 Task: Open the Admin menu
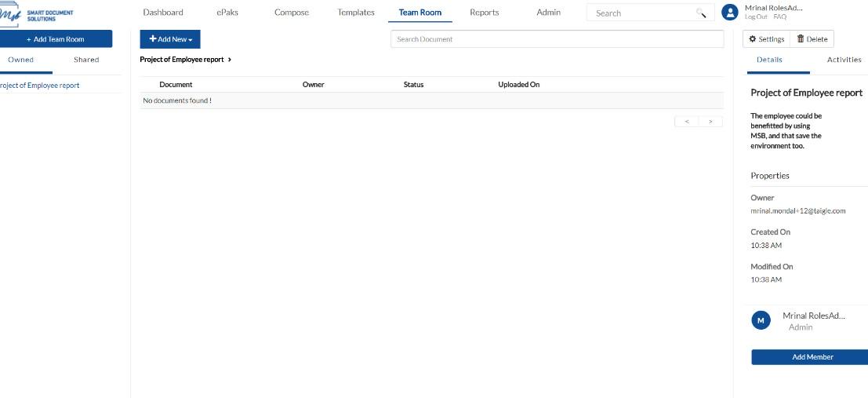click(x=549, y=13)
